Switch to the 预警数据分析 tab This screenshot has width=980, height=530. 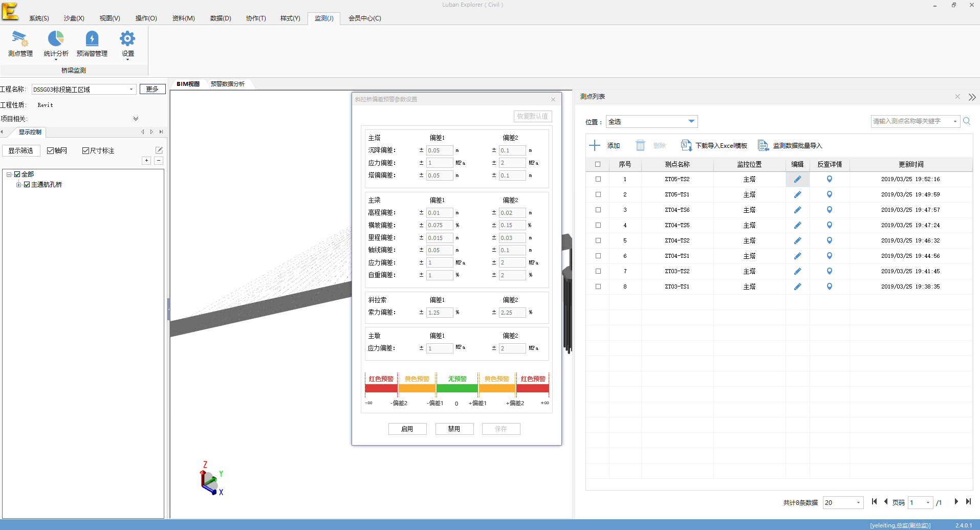[x=227, y=84]
